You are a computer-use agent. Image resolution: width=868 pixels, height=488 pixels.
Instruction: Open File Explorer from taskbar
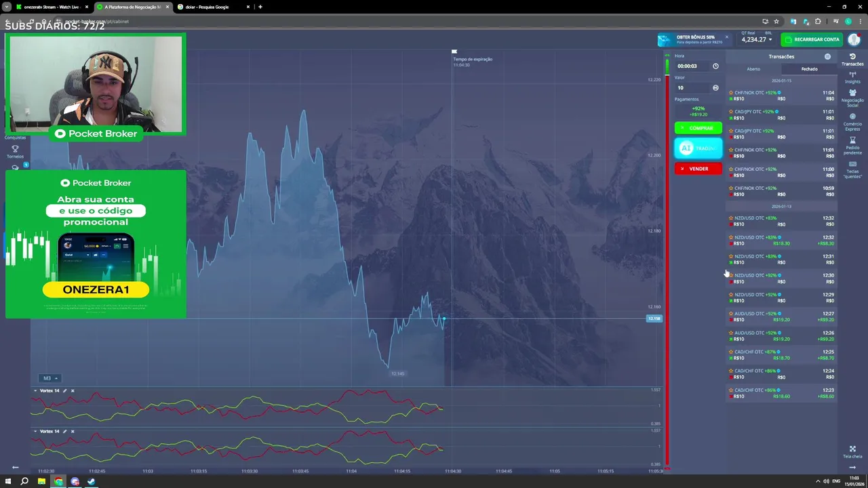pos(41,481)
